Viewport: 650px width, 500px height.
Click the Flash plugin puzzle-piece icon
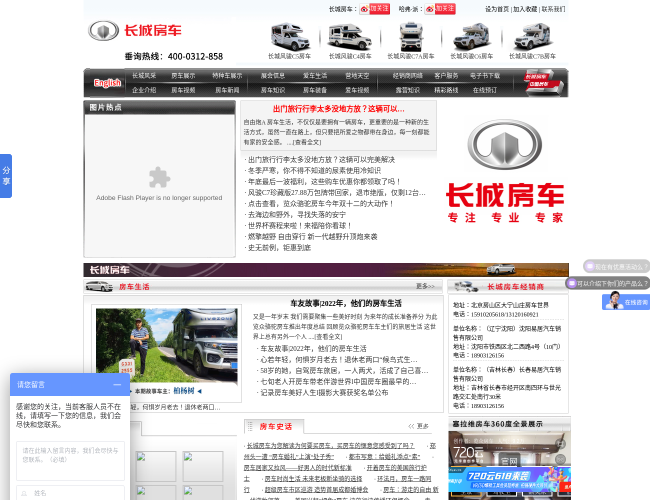tap(159, 177)
